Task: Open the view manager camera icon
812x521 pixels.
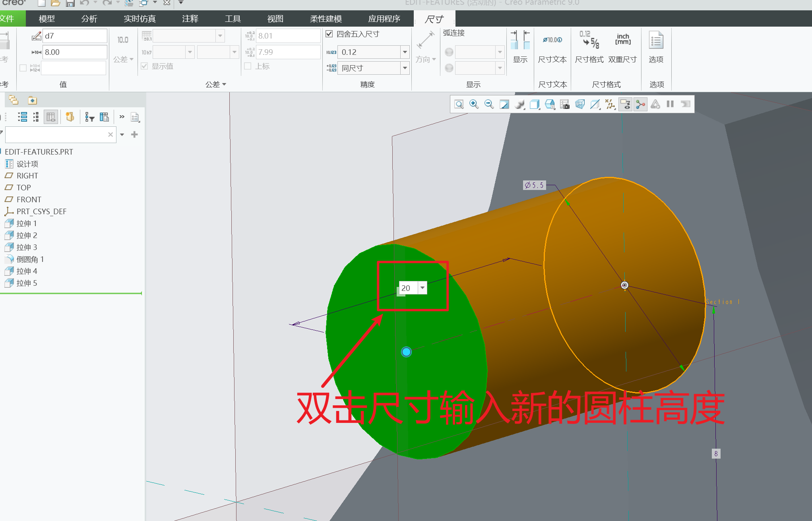Action: tap(565, 104)
